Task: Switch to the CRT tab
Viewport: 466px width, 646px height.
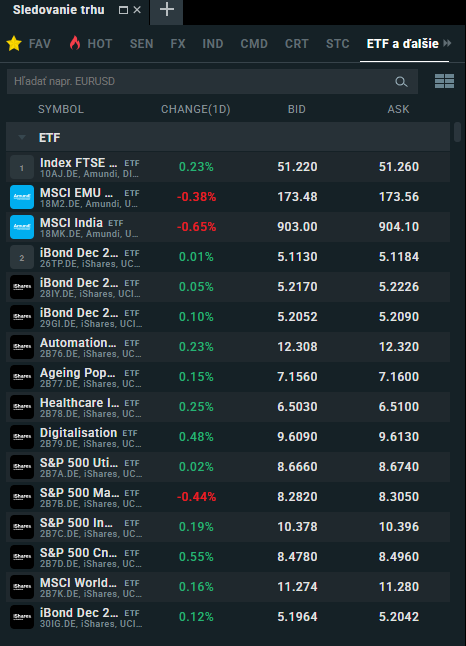Action: [x=297, y=44]
